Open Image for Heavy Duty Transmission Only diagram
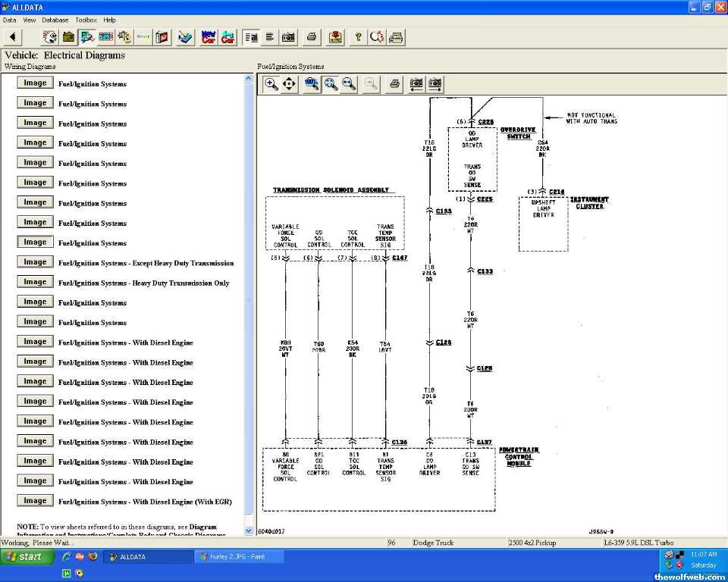Screen dimensions: 728x582 pyautogui.click(x=36, y=282)
